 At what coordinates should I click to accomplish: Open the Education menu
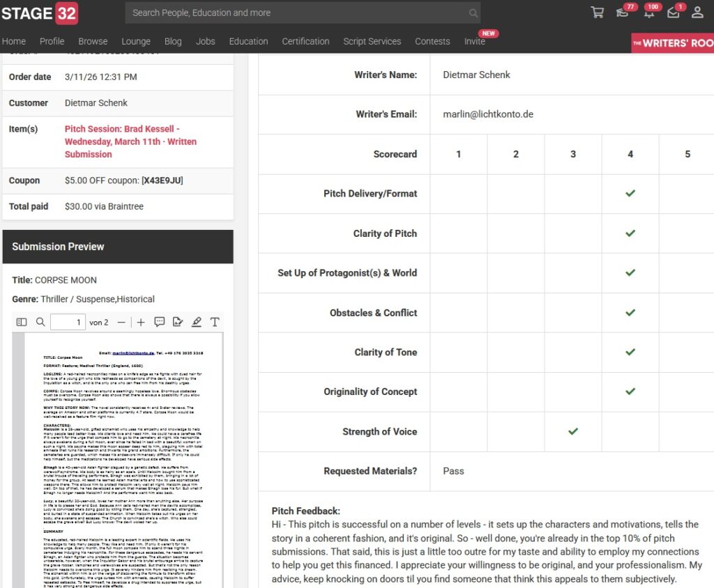(x=248, y=41)
